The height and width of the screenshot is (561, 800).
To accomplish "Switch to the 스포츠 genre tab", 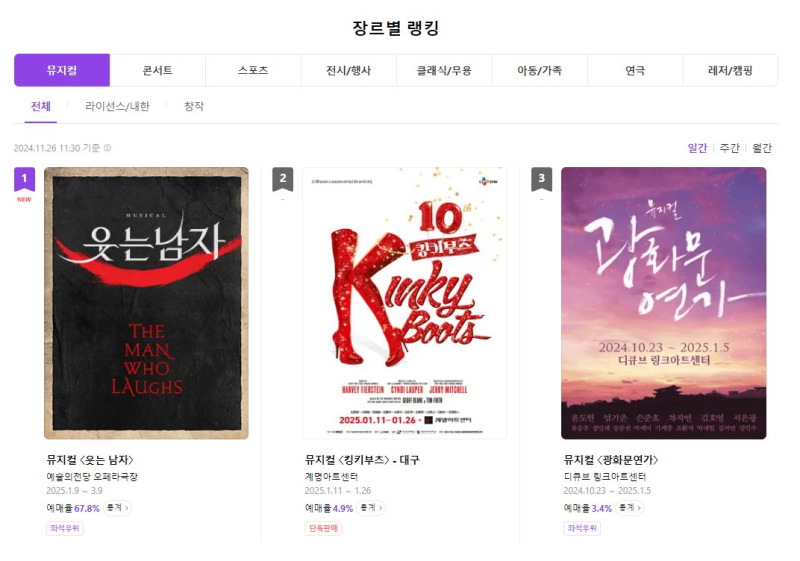I will (253, 70).
